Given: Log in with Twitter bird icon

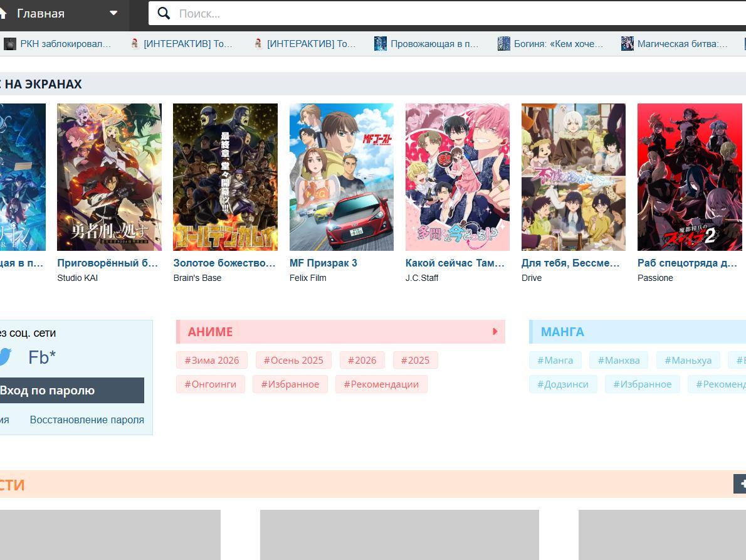Looking at the screenshot, I should pos(5,357).
